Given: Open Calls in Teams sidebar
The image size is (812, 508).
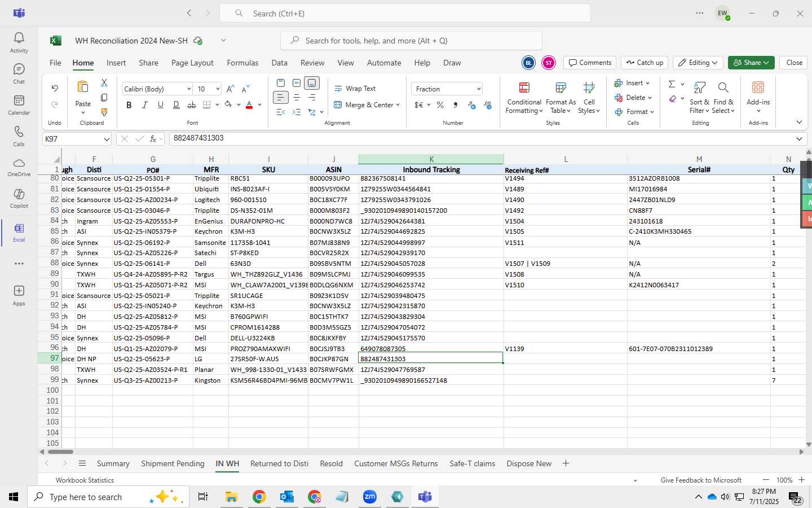Looking at the screenshot, I should (x=19, y=136).
